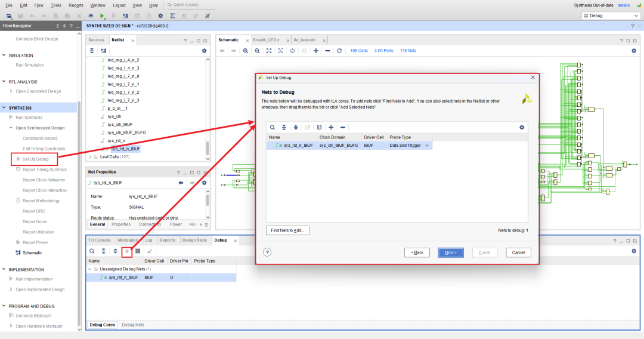
Task: Click Find Nets to Add button
Action: (287, 230)
